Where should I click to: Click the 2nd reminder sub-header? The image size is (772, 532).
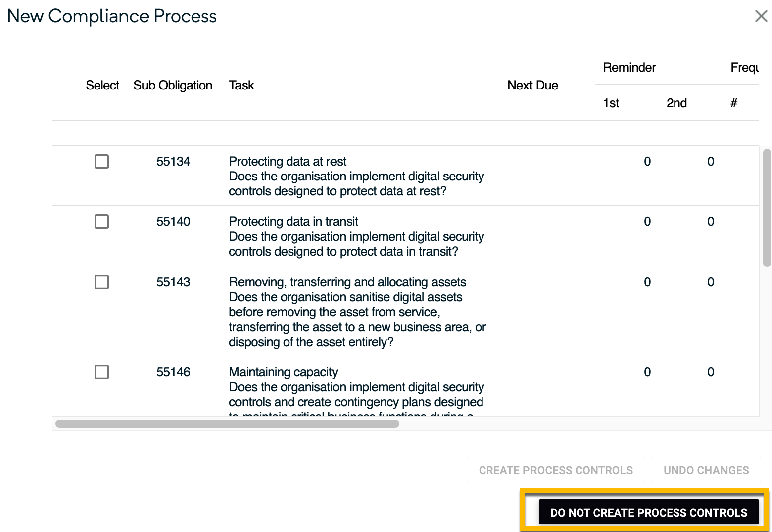tap(676, 103)
